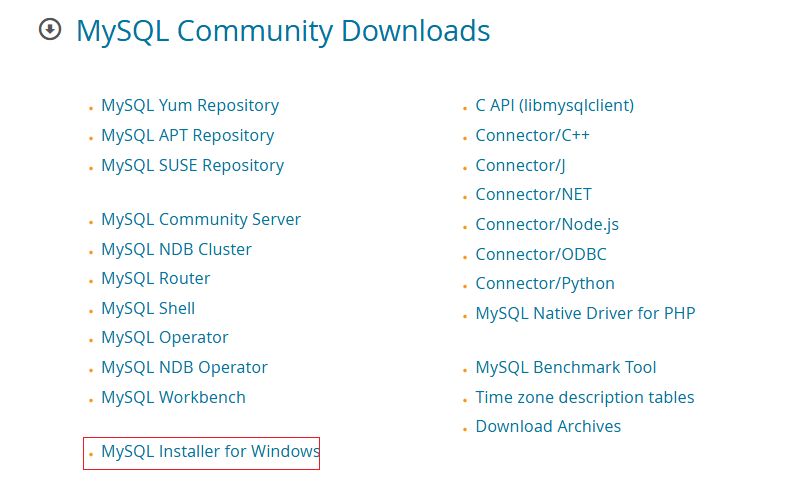Go to Connector/C++ downloads
The width and height of the screenshot is (791, 482).
[532, 135]
